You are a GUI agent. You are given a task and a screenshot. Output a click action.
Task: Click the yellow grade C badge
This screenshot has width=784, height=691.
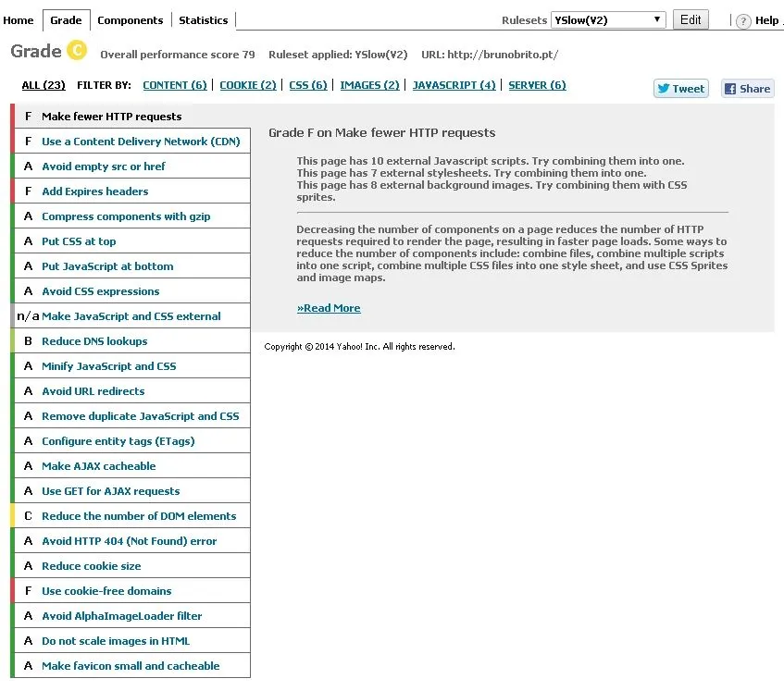click(77, 50)
